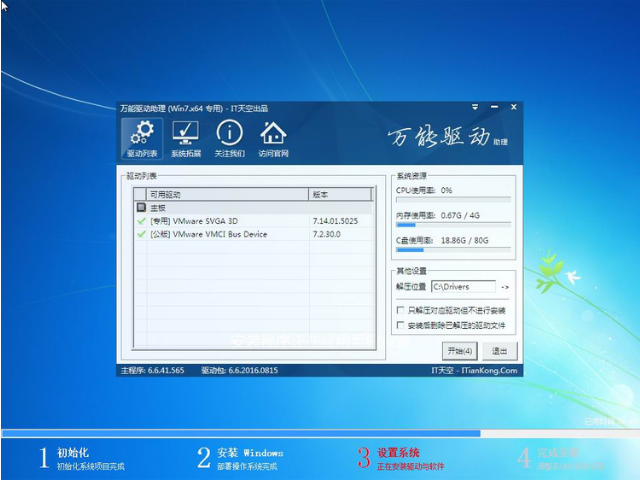Click the CPU使用率 progress bar
640x481 pixels.
point(453,200)
